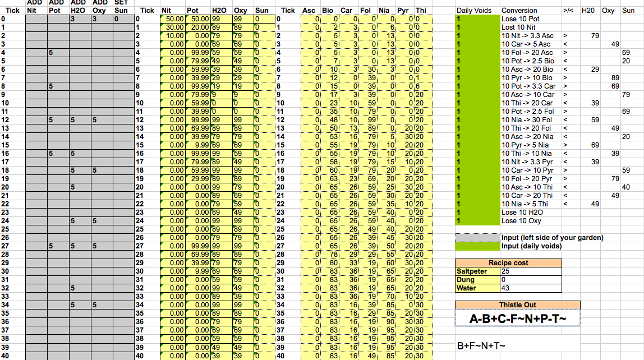Select the Lose 10 H2O conversion cell
This screenshot has height=360, width=644.
click(531, 212)
